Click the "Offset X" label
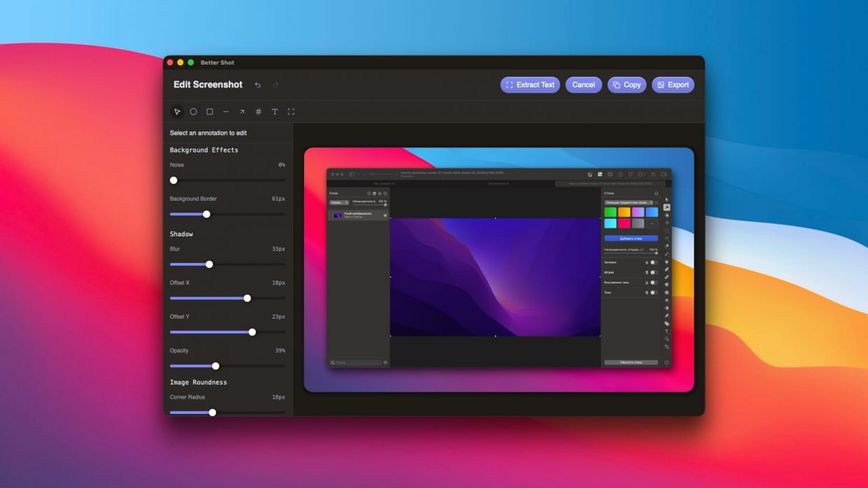Image resolution: width=868 pixels, height=488 pixels. pyautogui.click(x=180, y=282)
